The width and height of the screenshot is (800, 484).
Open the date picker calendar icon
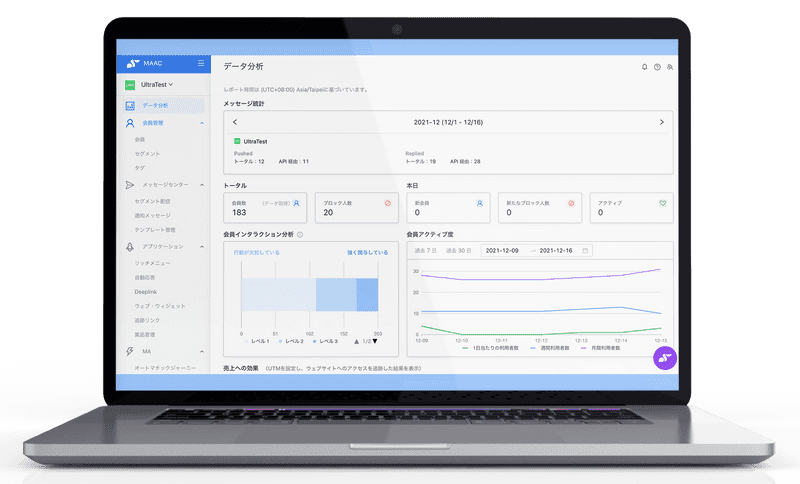click(585, 250)
